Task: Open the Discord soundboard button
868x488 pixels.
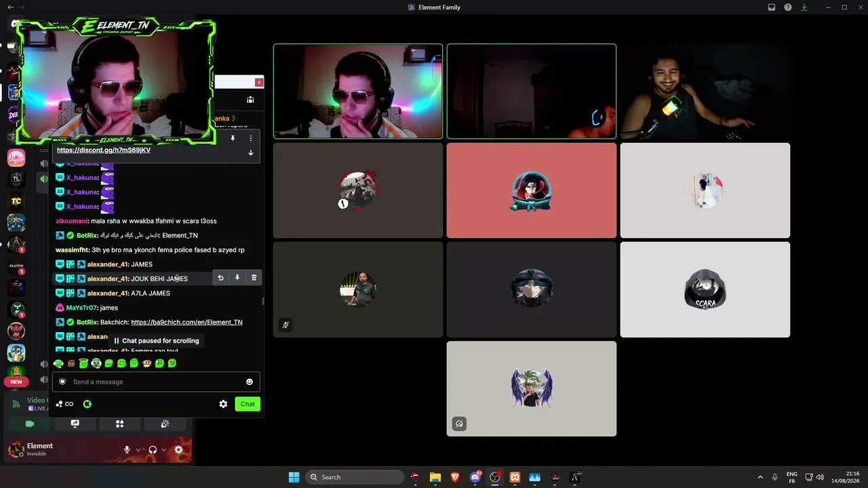Action: [x=165, y=424]
